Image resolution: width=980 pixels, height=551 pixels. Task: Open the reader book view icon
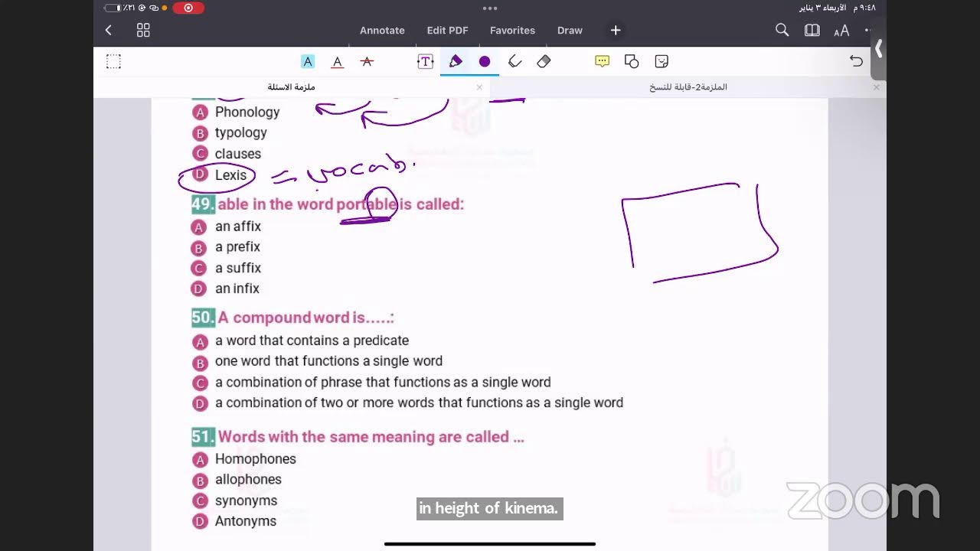[812, 31]
